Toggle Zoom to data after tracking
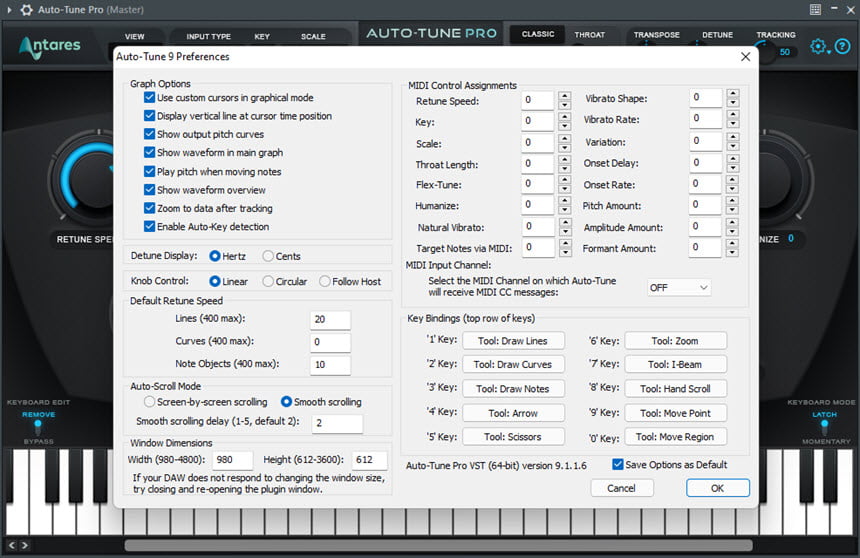This screenshot has height=558, width=860. [149, 208]
